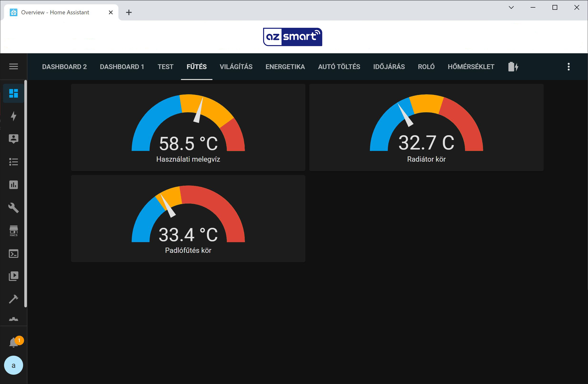Switch to HŐMÉRSÉKLET tab
The image size is (588, 384).
[x=471, y=67]
